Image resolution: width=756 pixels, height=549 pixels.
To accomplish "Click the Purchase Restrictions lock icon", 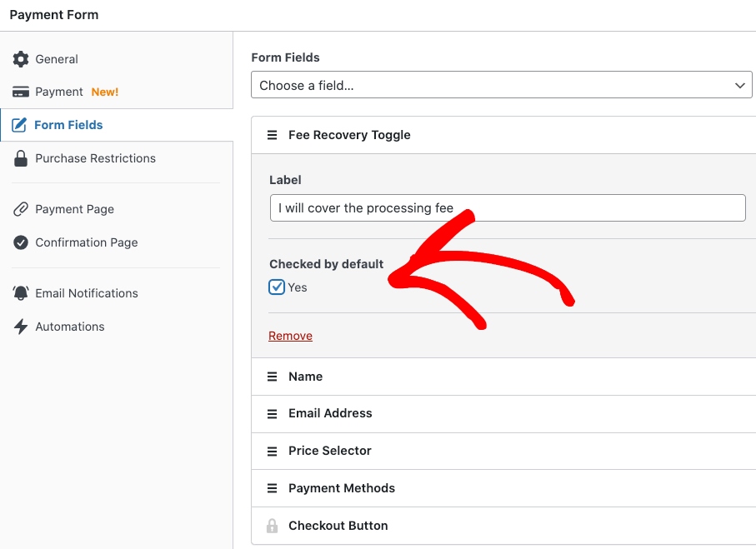I will coord(21,158).
